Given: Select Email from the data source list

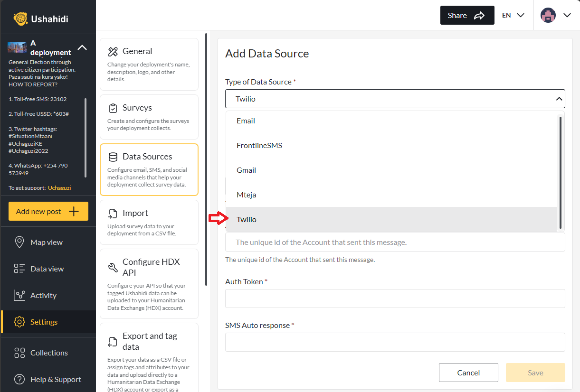Looking at the screenshot, I should coord(246,121).
